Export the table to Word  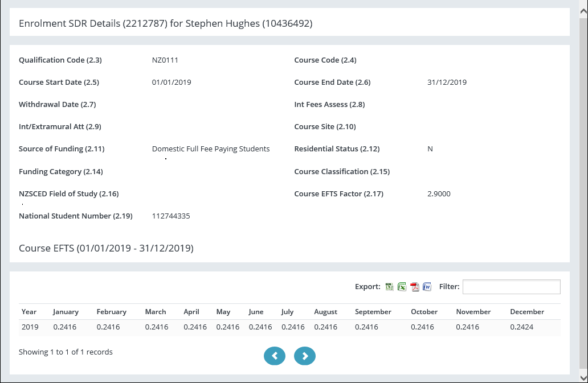coord(427,287)
